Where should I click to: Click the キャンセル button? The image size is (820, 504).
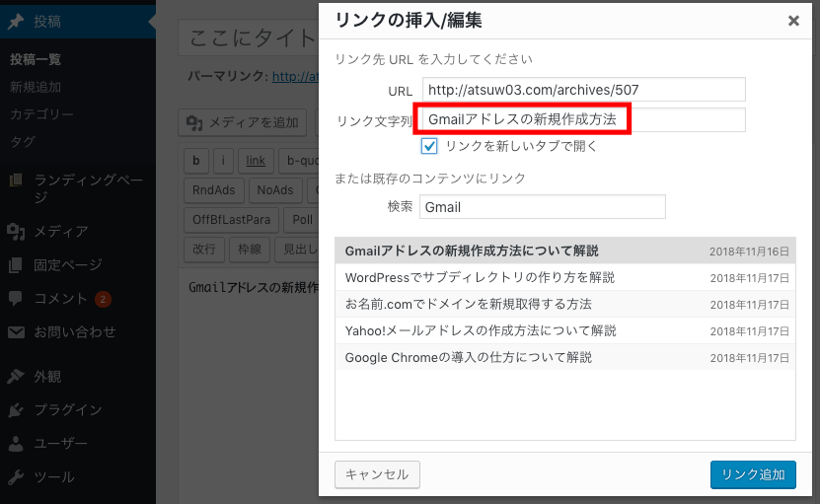click(377, 474)
